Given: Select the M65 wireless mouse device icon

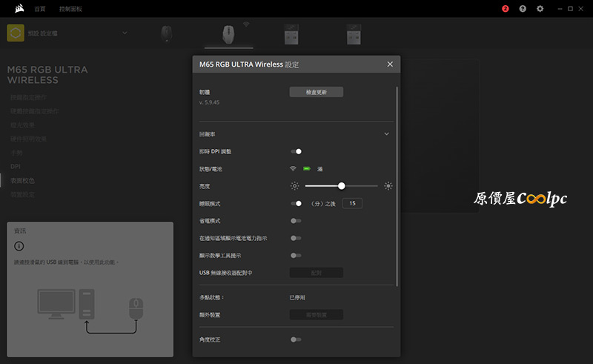Looking at the screenshot, I should 228,34.
